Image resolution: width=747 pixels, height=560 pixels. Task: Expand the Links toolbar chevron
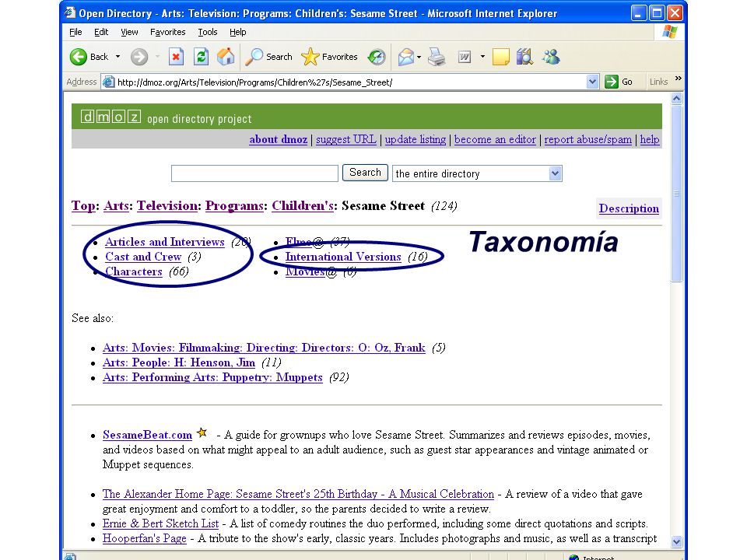coord(679,79)
